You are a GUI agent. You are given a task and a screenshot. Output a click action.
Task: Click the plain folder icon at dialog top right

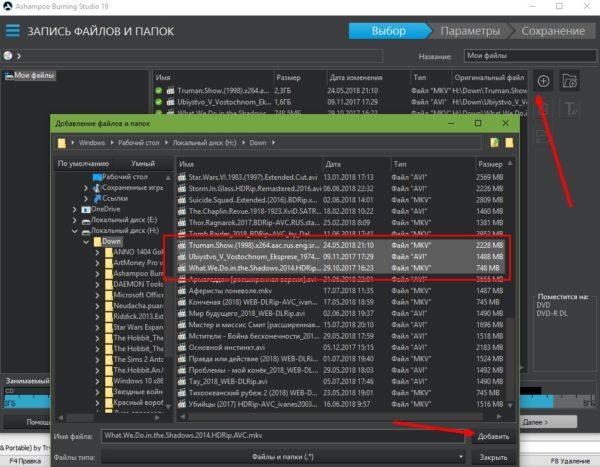509,143
